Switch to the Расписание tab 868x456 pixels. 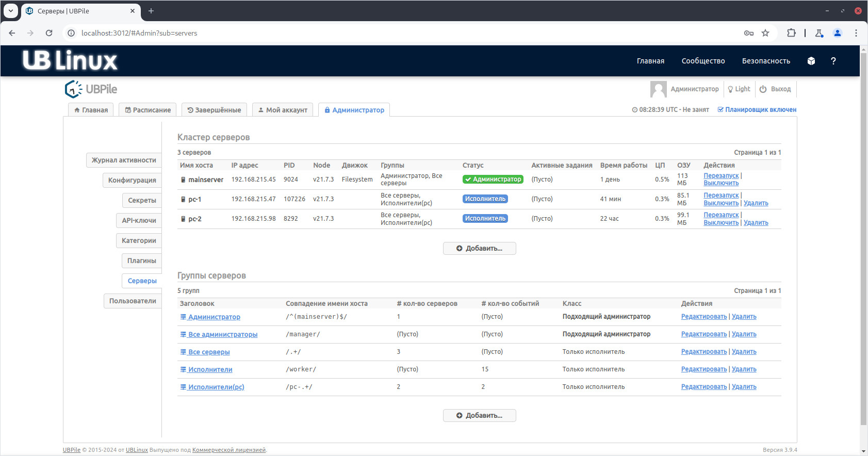(148, 110)
